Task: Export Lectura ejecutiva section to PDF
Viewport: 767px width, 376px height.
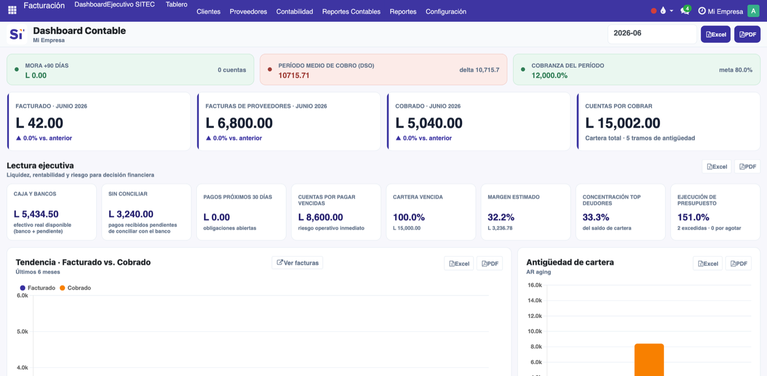Action: tap(747, 167)
